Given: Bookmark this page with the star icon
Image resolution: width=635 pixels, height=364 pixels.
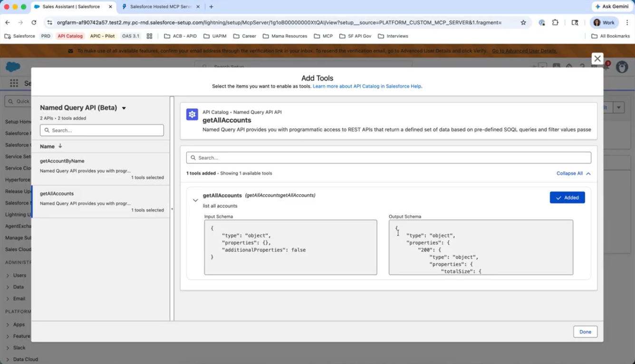Looking at the screenshot, I should (x=523, y=22).
